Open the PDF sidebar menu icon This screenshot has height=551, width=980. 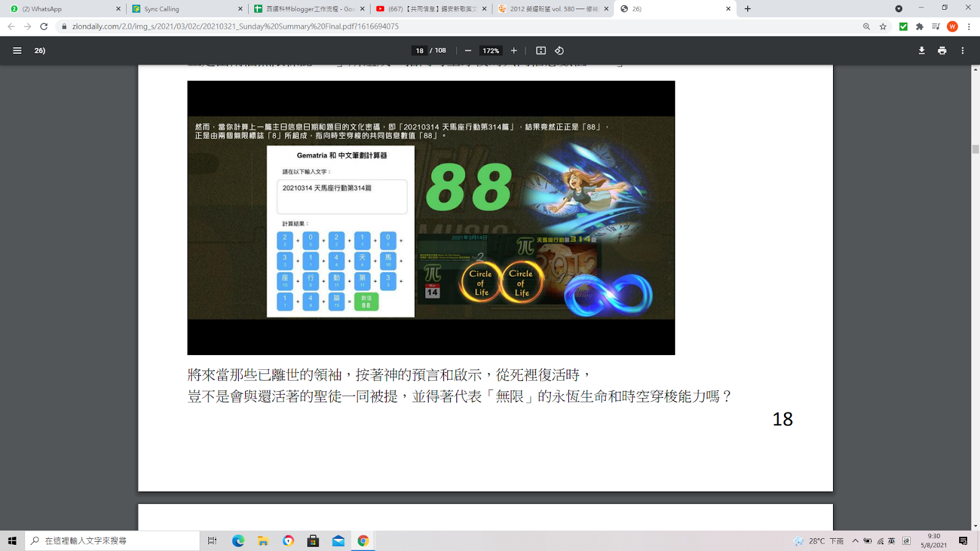coord(17,51)
